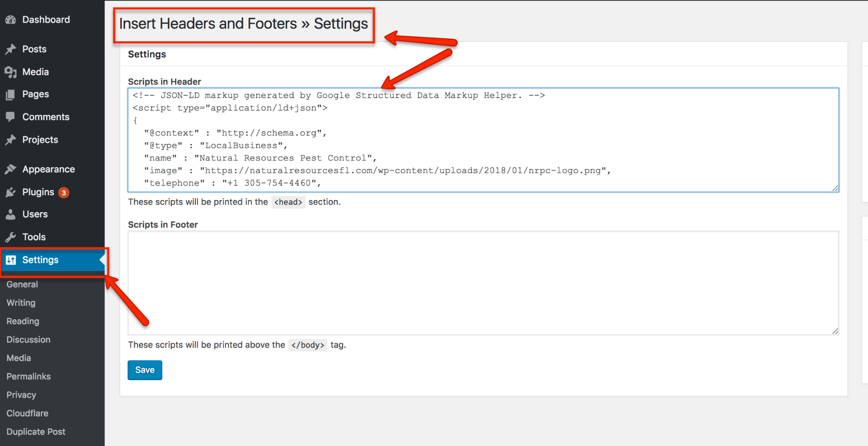This screenshot has width=868, height=446.
Task: Open the Projects menu item
Action: point(40,140)
